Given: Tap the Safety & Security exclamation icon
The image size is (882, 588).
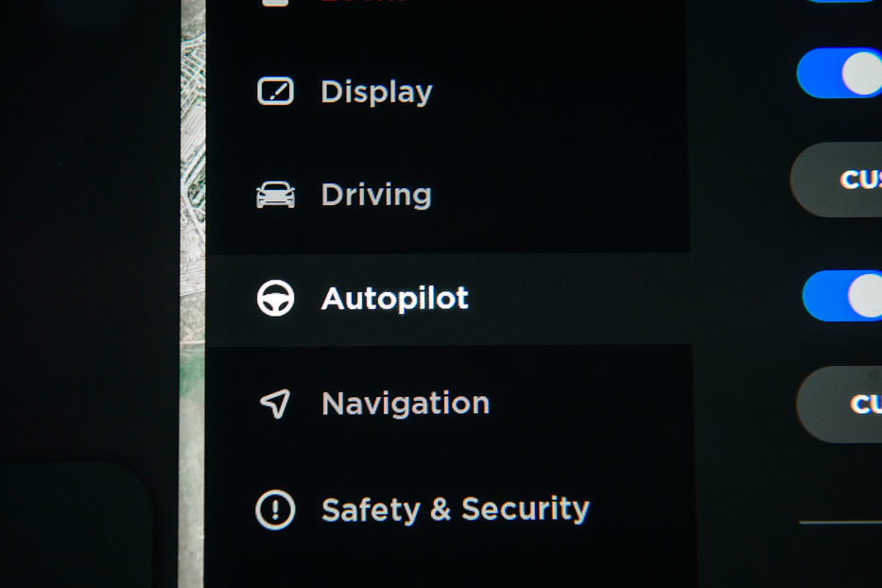Looking at the screenshot, I should pyautogui.click(x=275, y=510).
